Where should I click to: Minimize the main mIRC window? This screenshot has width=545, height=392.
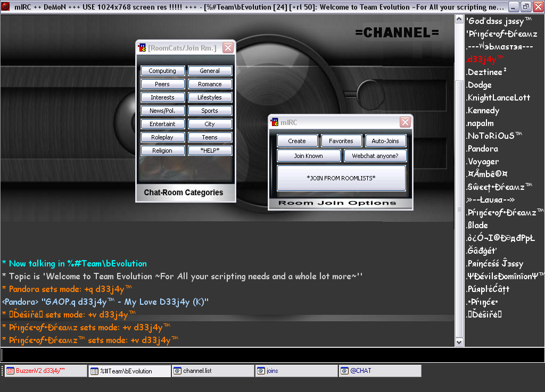click(x=513, y=6)
